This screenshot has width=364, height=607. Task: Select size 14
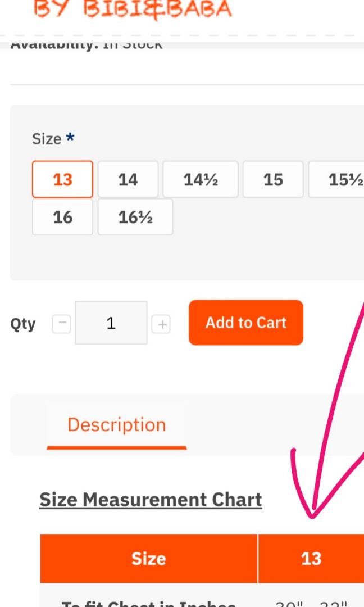pos(128,179)
